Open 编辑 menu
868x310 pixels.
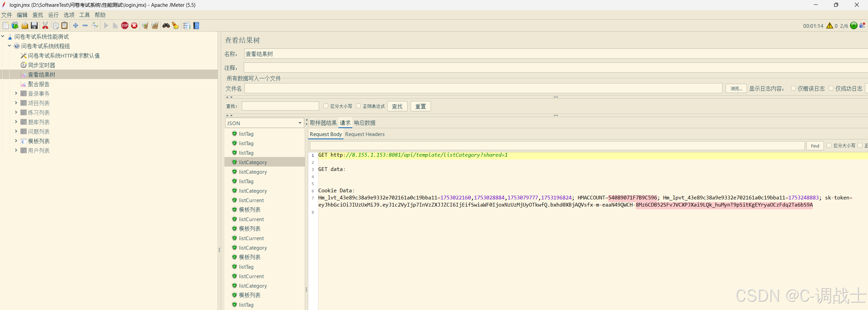(x=22, y=15)
